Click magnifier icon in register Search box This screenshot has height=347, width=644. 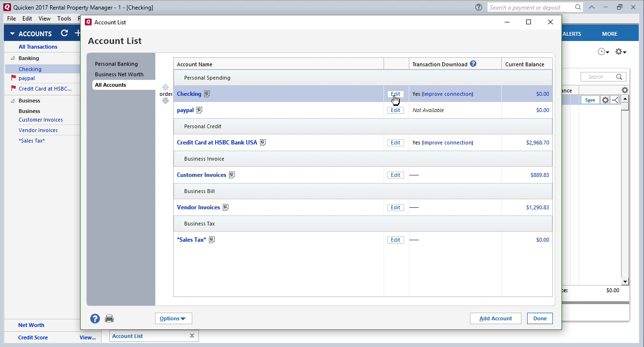[x=619, y=77]
